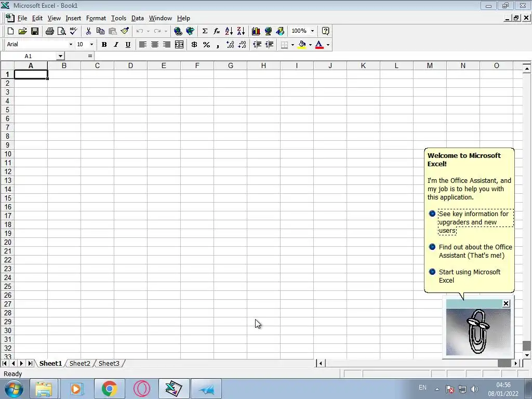
Task: Apply Currency Style with the dollar icon
Action: coord(194,45)
